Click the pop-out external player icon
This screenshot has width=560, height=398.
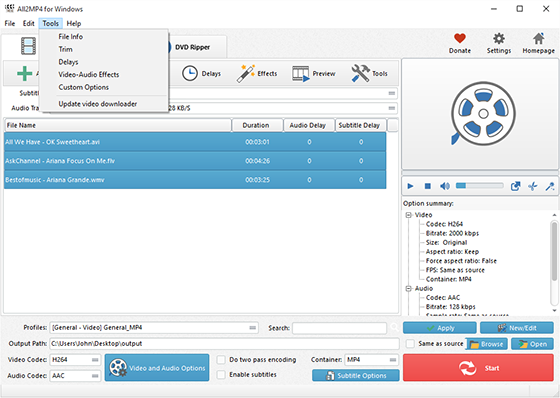[x=515, y=186]
